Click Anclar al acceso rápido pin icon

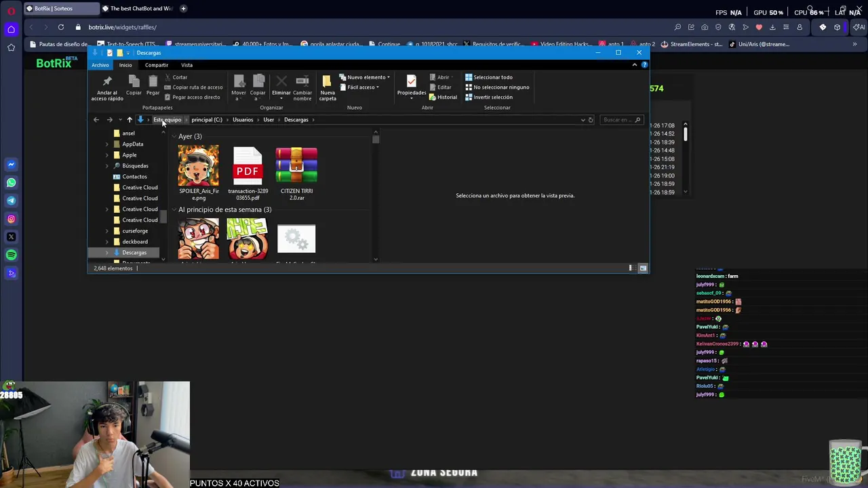click(107, 81)
